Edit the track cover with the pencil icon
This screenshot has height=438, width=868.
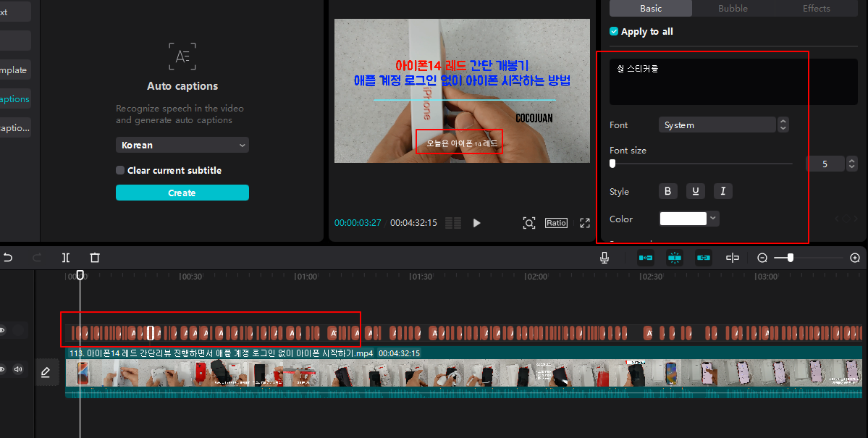46,373
